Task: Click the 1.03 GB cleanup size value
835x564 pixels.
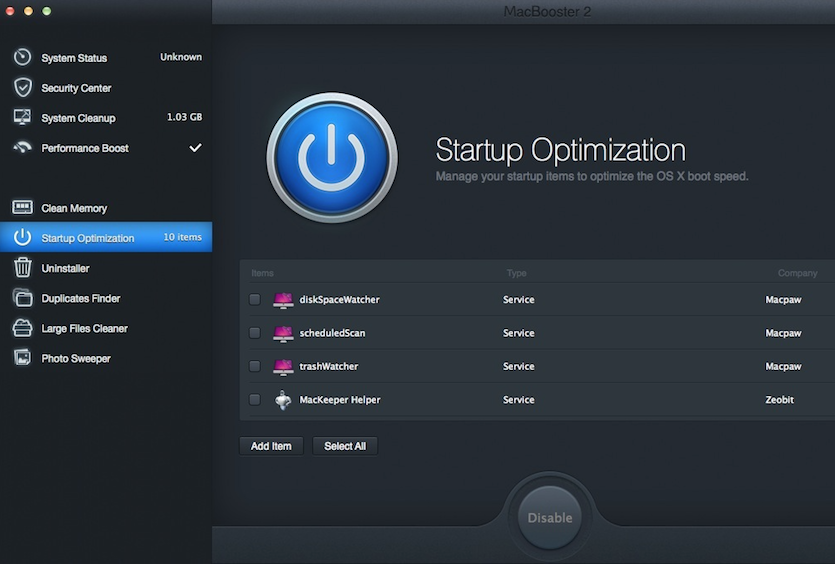Action: click(x=184, y=117)
